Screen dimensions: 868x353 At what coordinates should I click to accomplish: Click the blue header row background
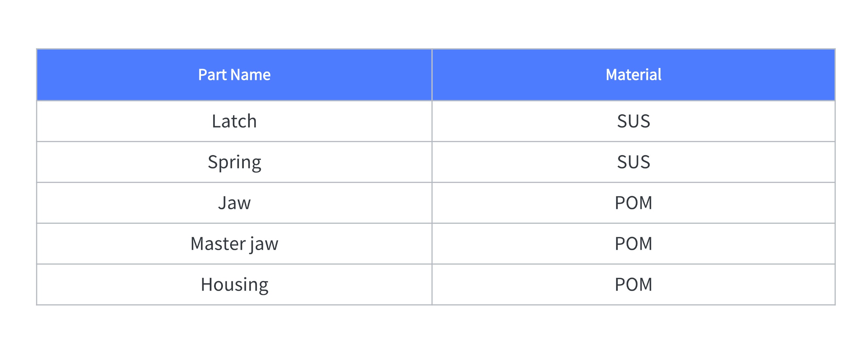436,75
